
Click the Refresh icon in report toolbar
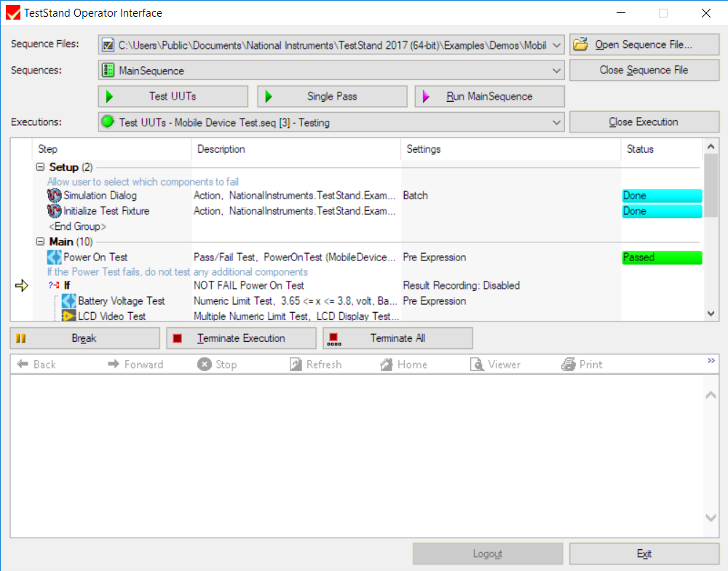(296, 364)
